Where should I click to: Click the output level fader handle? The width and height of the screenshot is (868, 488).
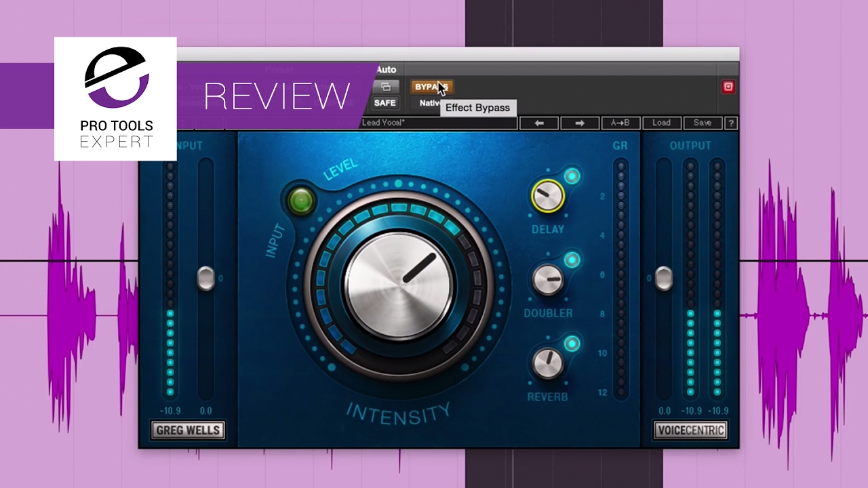coord(663,279)
